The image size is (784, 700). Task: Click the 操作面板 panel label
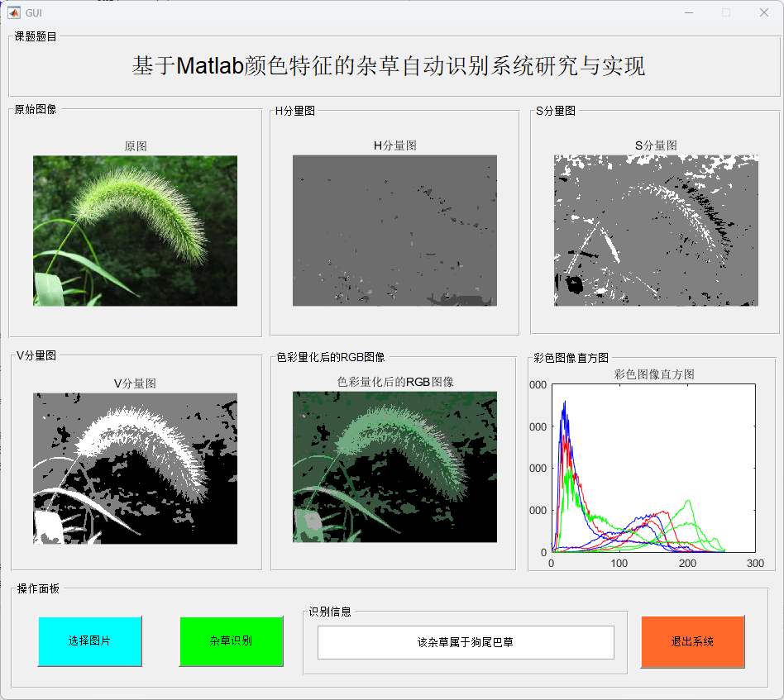point(38,588)
